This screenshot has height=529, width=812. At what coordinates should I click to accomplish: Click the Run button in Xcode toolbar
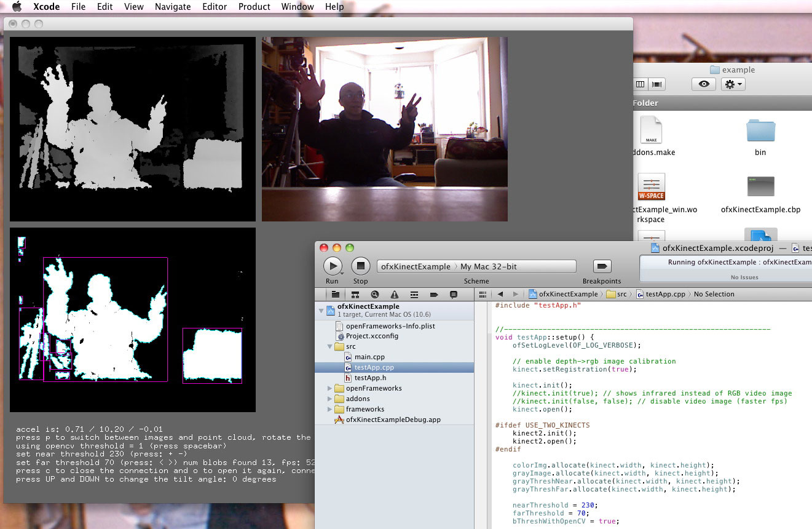pyautogui.click(x=332, y=266)
